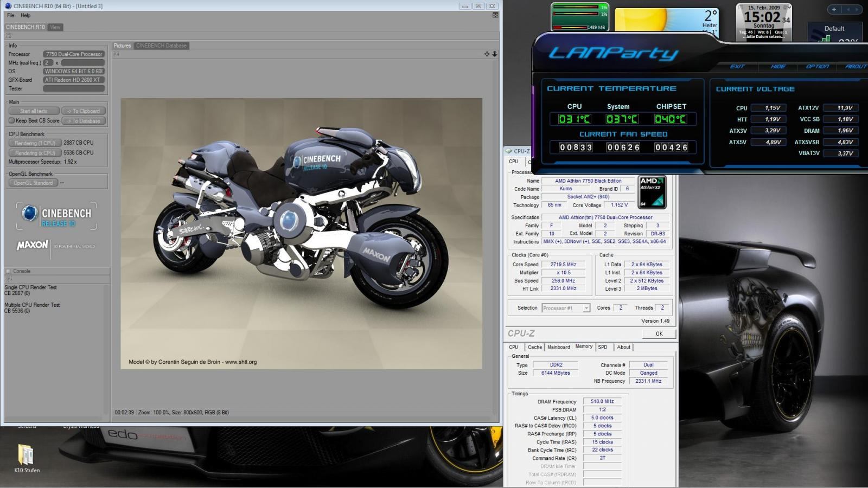Click the clock gadget showing 15:02
868x488 pixels.
coord(763,21)
